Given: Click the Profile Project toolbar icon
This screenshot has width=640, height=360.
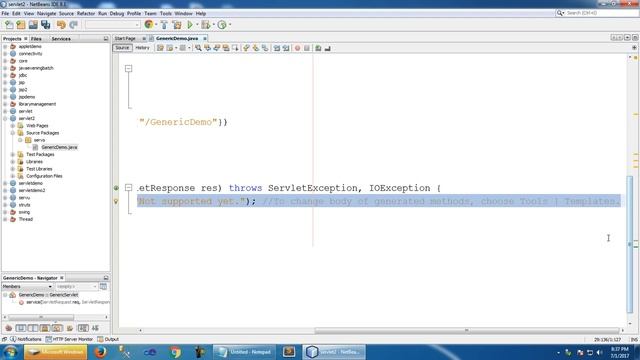Looking at the screenshot, I should [222, 25].
